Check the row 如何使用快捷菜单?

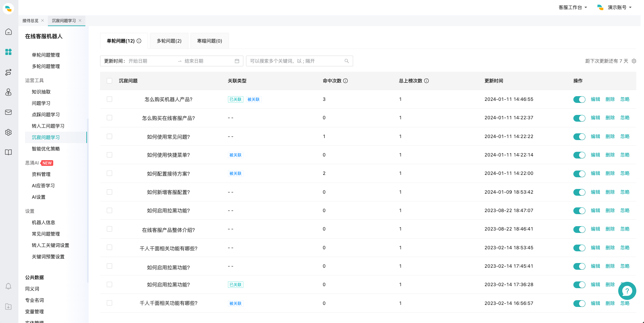click(109, 155)
